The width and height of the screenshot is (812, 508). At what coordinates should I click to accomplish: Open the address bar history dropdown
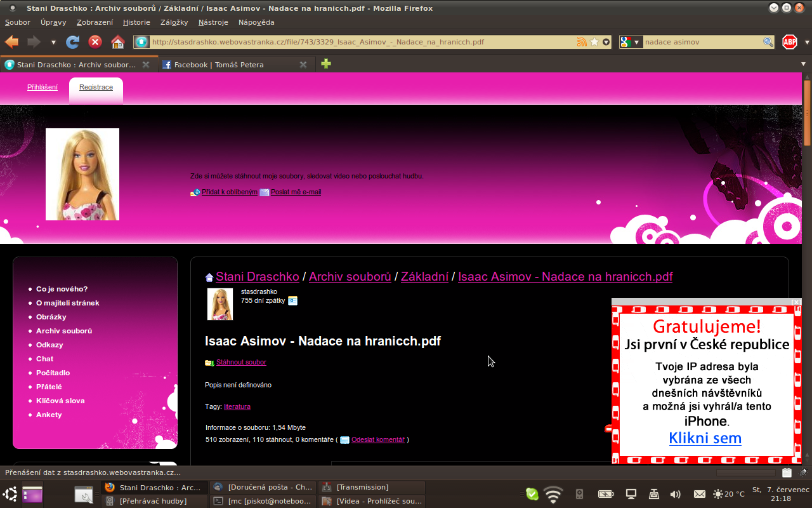(606, 42)
